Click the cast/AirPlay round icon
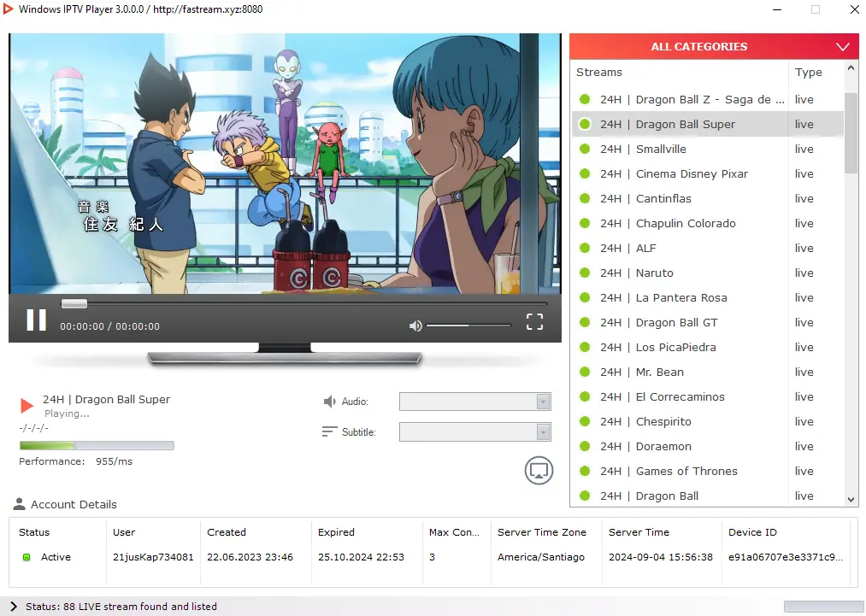This screenshot has height=616, width=866. coord(539,470)
